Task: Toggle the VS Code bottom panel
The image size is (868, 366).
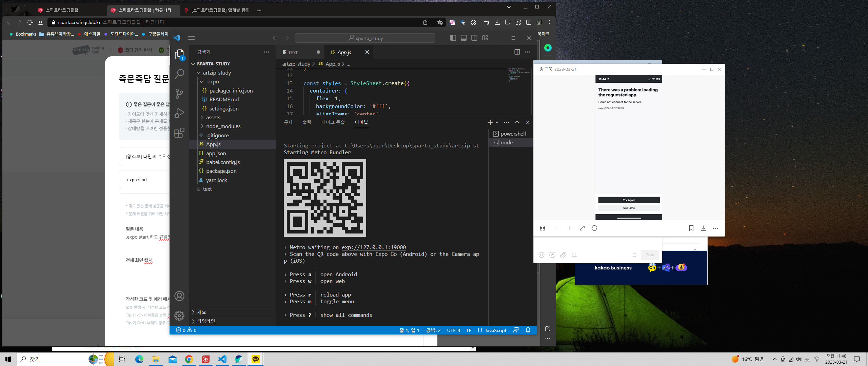Action: 463,38
